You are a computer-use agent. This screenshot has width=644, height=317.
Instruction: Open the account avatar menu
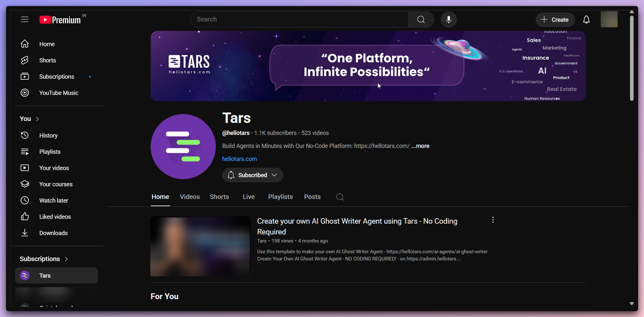pos(609,19)
